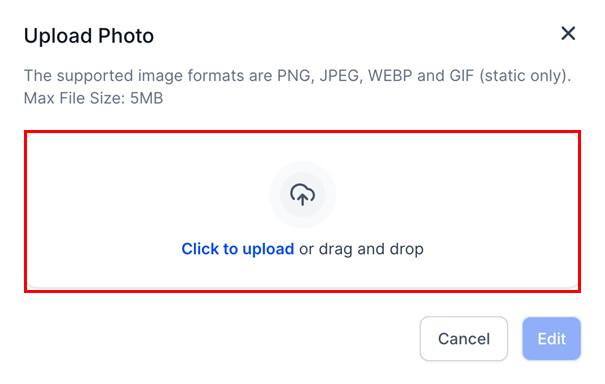Screen dimensions: 605x384
Task: Dismiss the dialog using the top-right X icon
Action: click(x=568, y=34)
